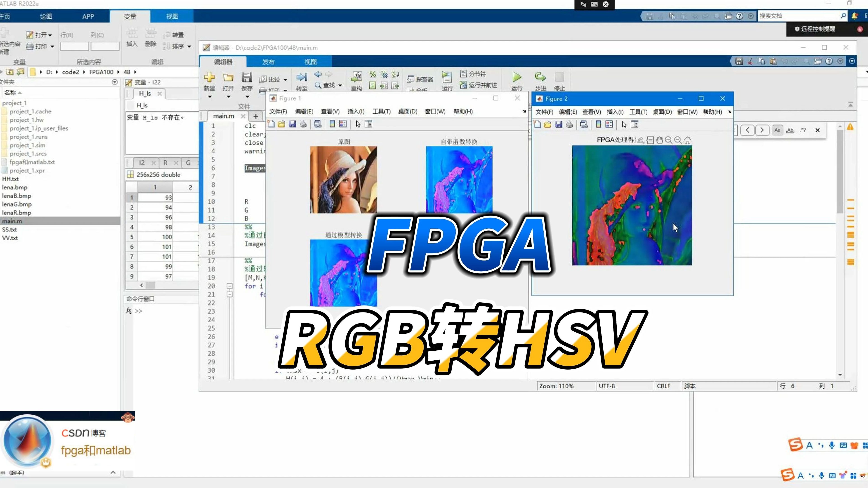Viewport: 868px width, 488px height.
Task: Click the save disk icon in Figure 1 toolbar
Action: pos(292,124)
